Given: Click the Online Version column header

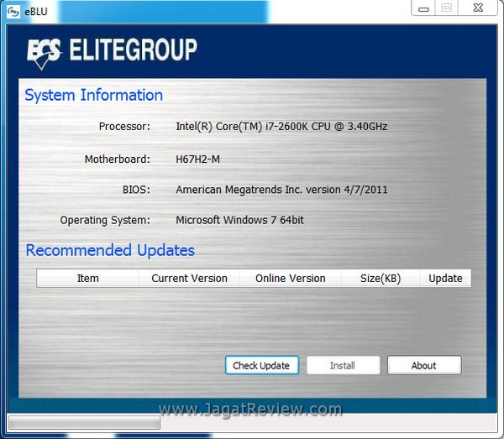Looking at the screenshot, I should click(x=290, y=278).
